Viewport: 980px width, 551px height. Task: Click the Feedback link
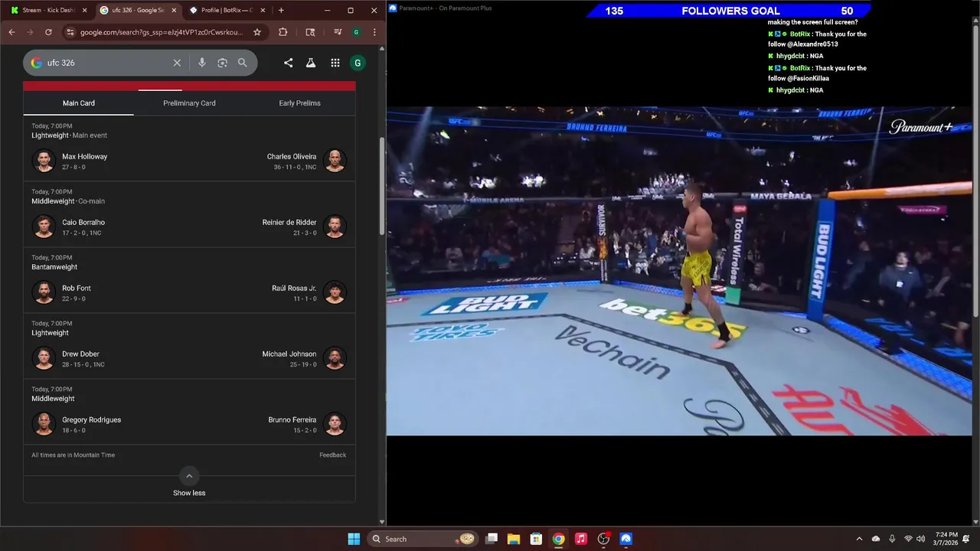(x=332, y=455)
